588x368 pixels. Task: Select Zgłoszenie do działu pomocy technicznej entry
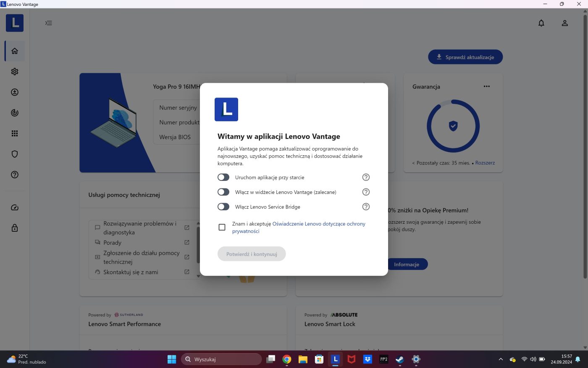pos(141,257)
